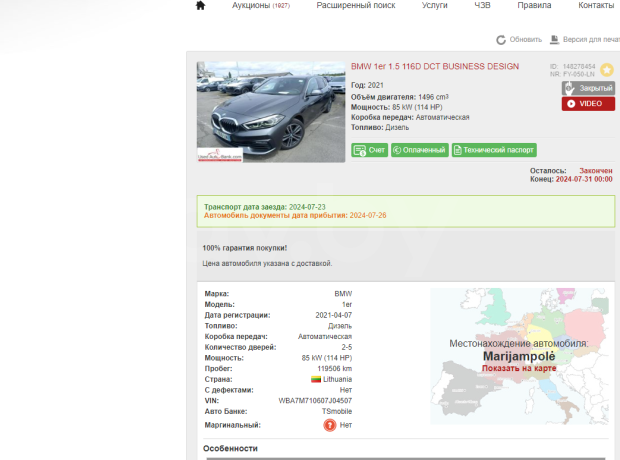
Task: Click Показать на карте link
Action: [519, 368]
